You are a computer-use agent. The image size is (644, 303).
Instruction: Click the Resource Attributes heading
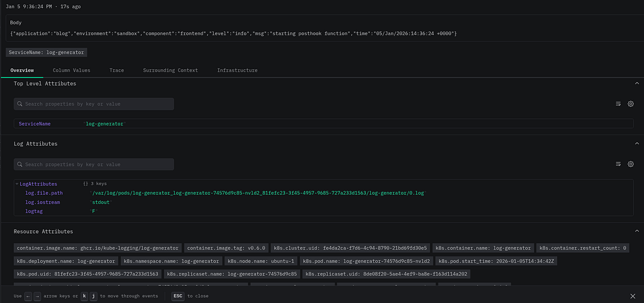[43, 231]
